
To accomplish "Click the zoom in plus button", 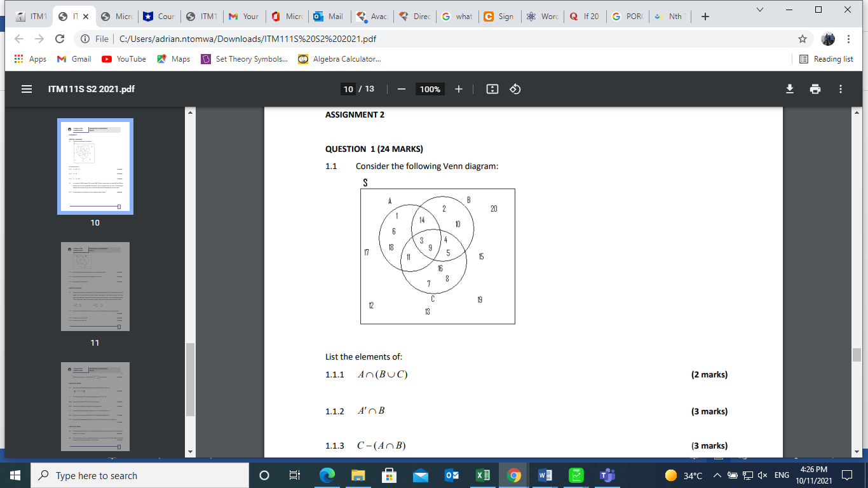I will pos(458,89).
